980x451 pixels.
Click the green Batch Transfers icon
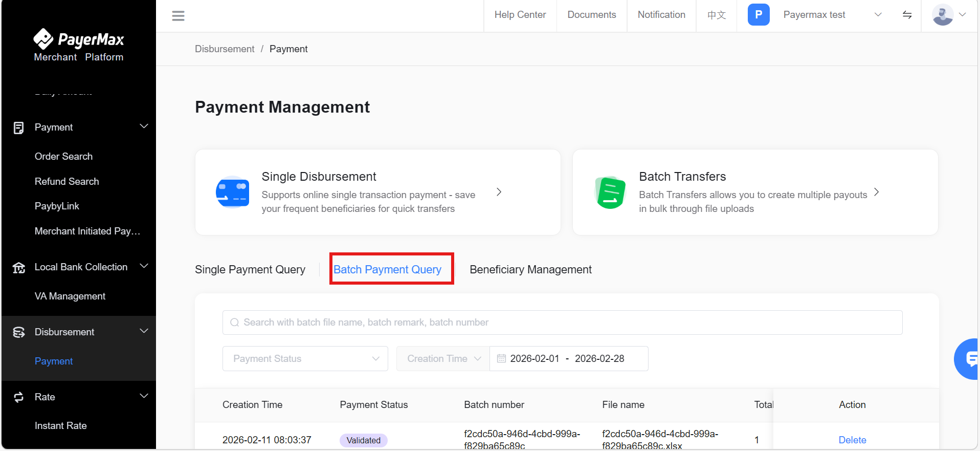point(610,192)
